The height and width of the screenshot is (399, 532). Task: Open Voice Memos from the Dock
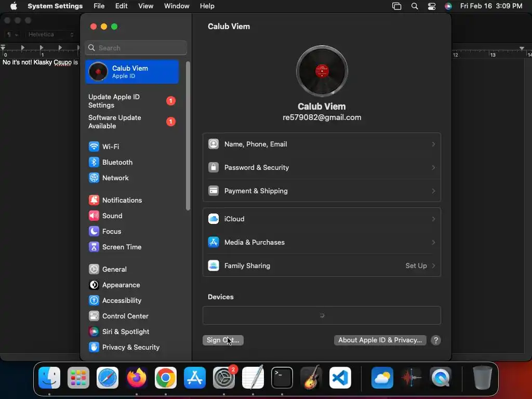point(411,378)
